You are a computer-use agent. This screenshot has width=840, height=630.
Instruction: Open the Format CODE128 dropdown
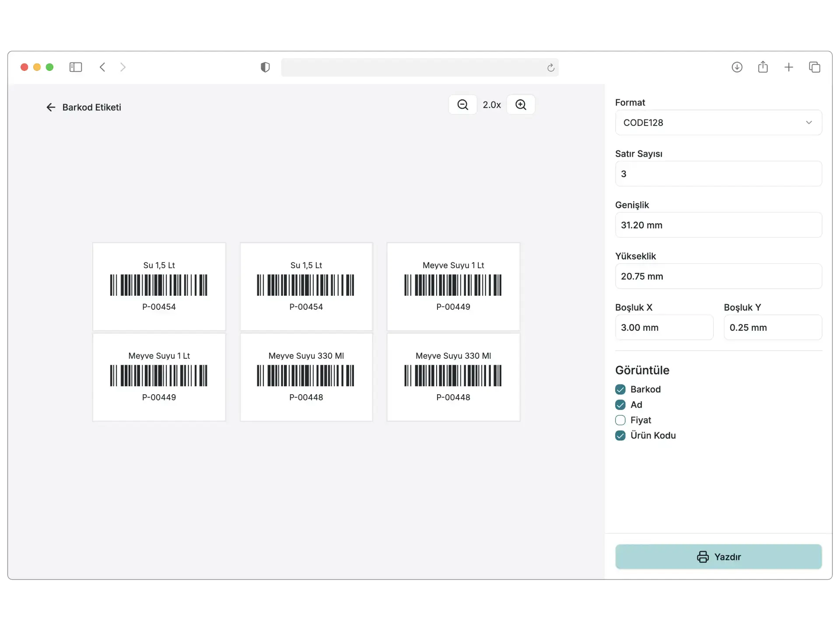[718, 122]
